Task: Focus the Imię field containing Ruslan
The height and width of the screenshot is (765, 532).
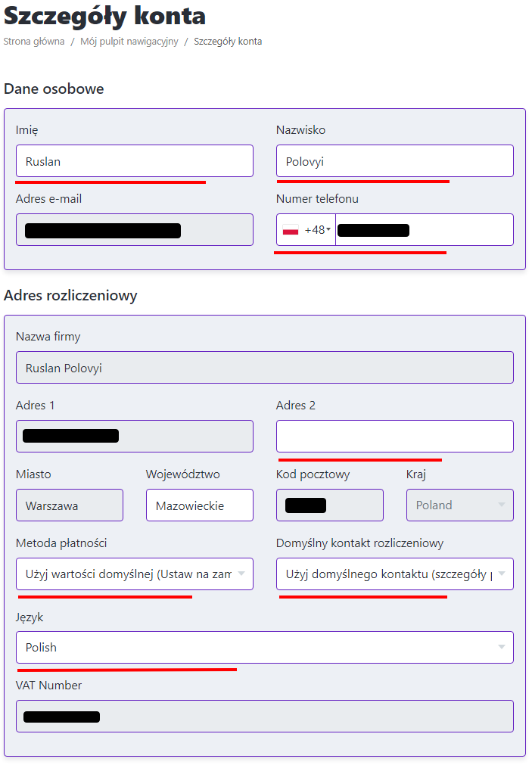Action: point(134,161)
